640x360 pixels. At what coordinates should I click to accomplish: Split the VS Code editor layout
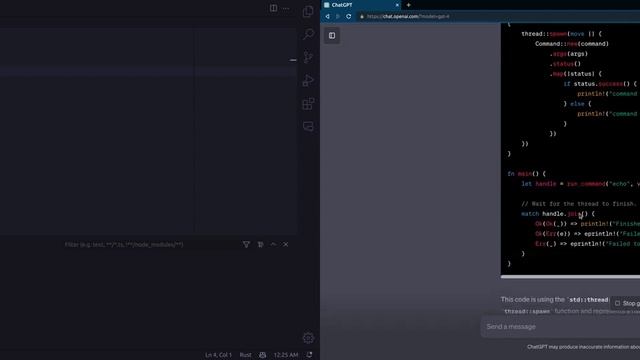click(x=273, y=8)
